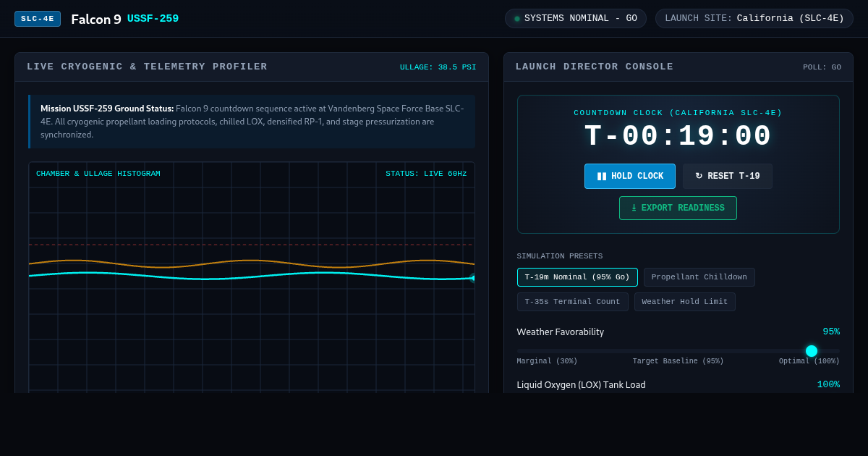Click the "Marginal (30%)" slider label
The width and height of the screenshot is (868, 456).
[x=548, y=361]
